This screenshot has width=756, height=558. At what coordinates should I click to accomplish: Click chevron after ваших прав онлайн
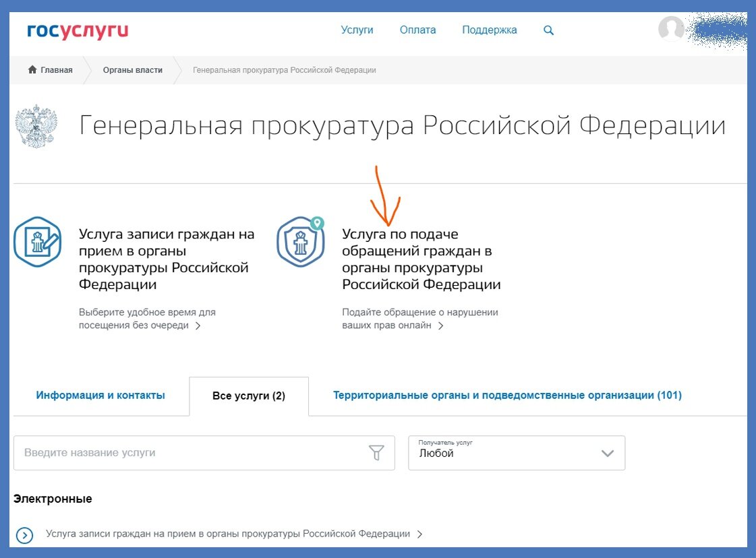440,325
